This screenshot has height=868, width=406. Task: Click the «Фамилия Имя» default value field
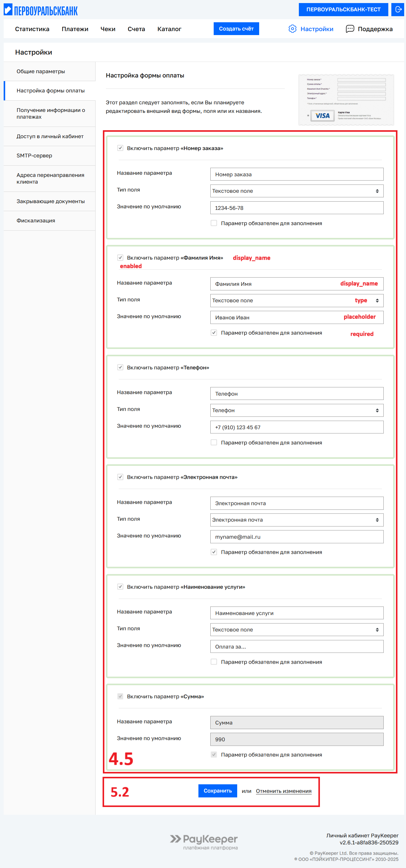[277, 317]
